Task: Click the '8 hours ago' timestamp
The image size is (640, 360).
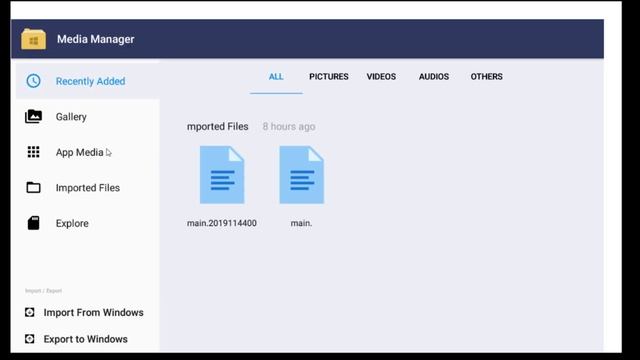Action: click(x=289, y=127)
